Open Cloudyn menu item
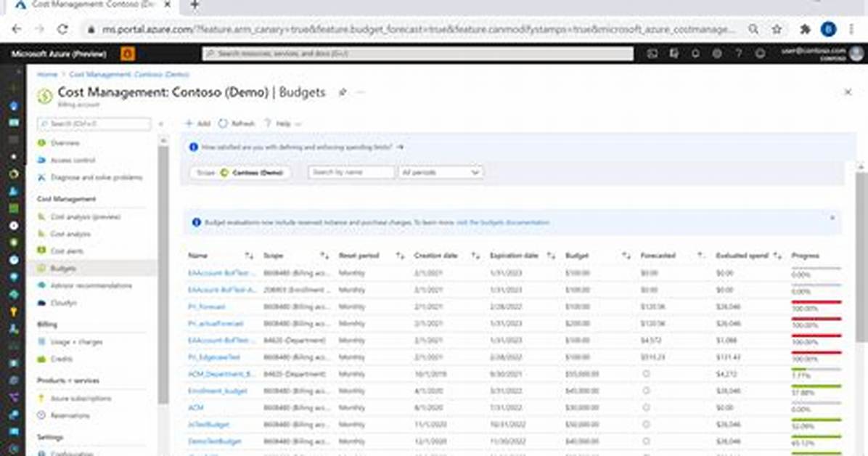 (63, 303)
